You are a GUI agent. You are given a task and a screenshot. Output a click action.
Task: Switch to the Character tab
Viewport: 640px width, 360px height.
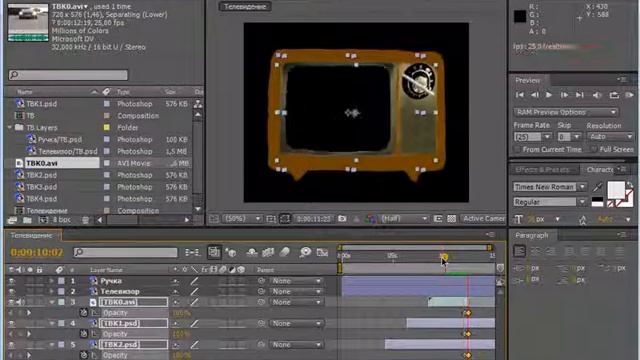(x=599, y=169)
